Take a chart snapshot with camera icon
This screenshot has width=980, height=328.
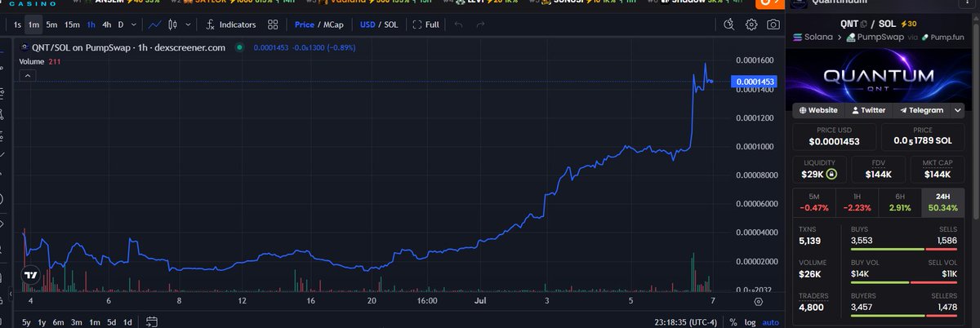click(x=773, y=24)
